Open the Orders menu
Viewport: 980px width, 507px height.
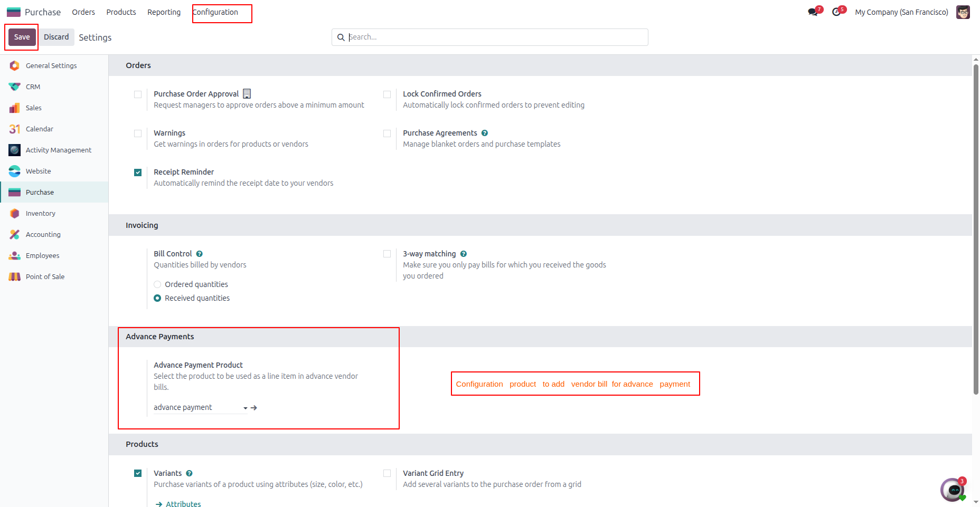[83, 12]
